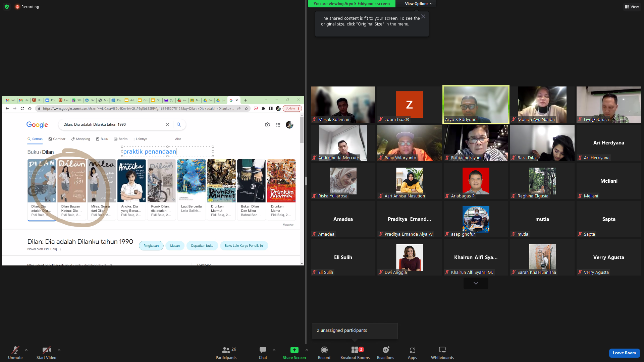Click the Record icon
The width and height of the screenshot is (644, 362).
coord(324,350)
